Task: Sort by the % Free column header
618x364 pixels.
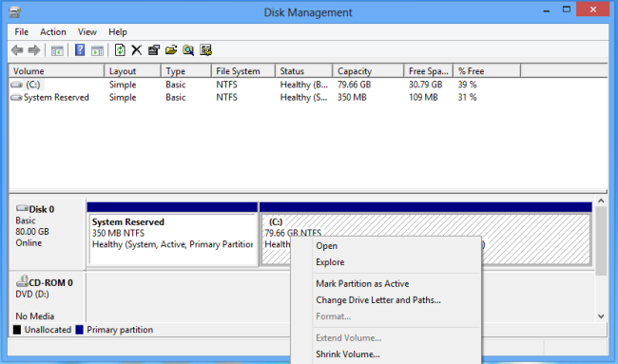Action: tap(487, 71)
